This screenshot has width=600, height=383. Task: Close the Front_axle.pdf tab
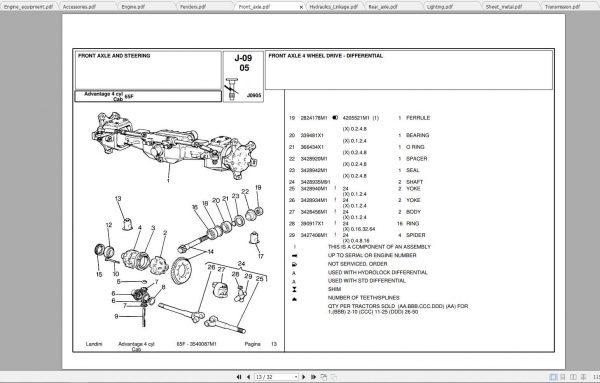click(x=301, y=7)
